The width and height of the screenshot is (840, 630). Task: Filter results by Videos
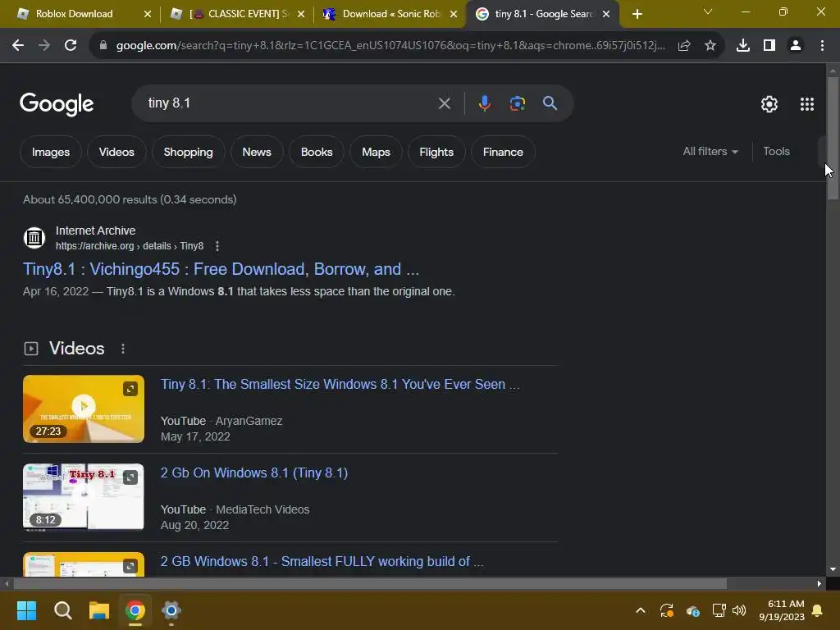click(x=116, y=152)
